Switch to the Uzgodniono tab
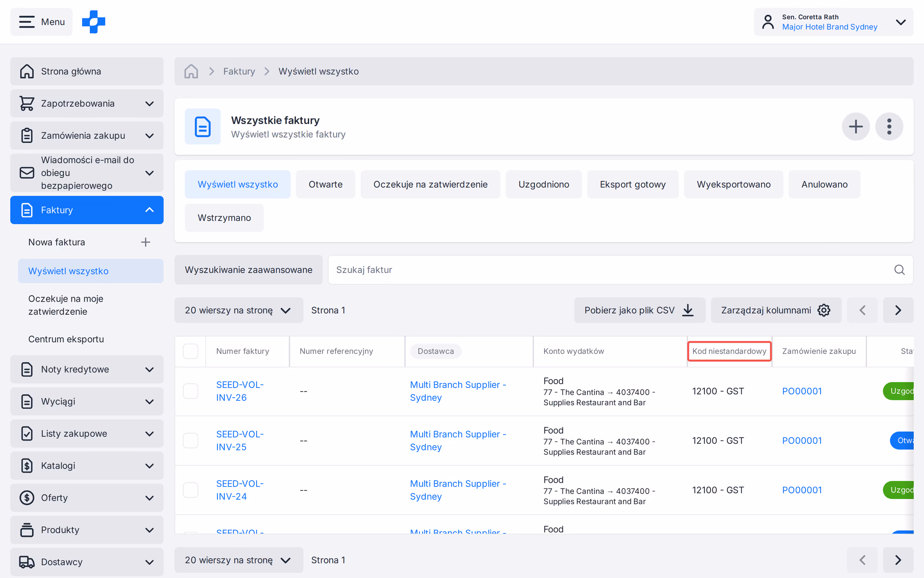Image resolution: width=924 pixels, height=578 pixels. click(544, 184)
